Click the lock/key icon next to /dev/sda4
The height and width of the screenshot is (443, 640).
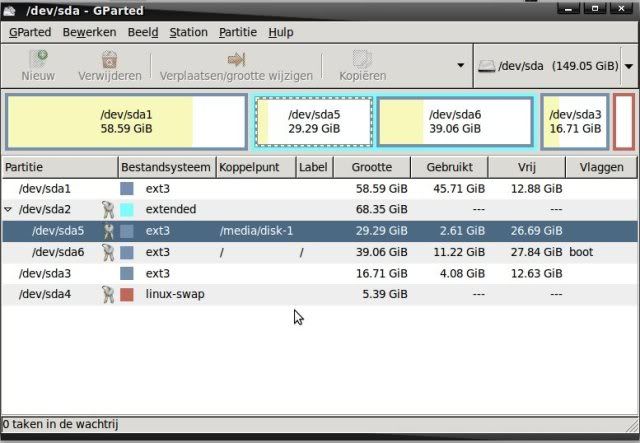click(x=108, y=294)
